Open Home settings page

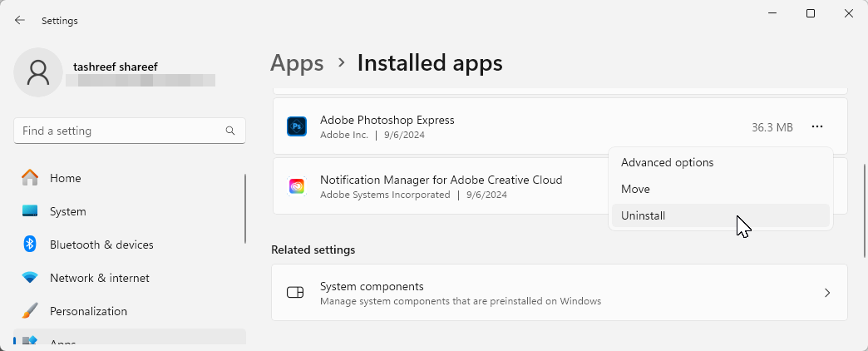coord(130,178)
